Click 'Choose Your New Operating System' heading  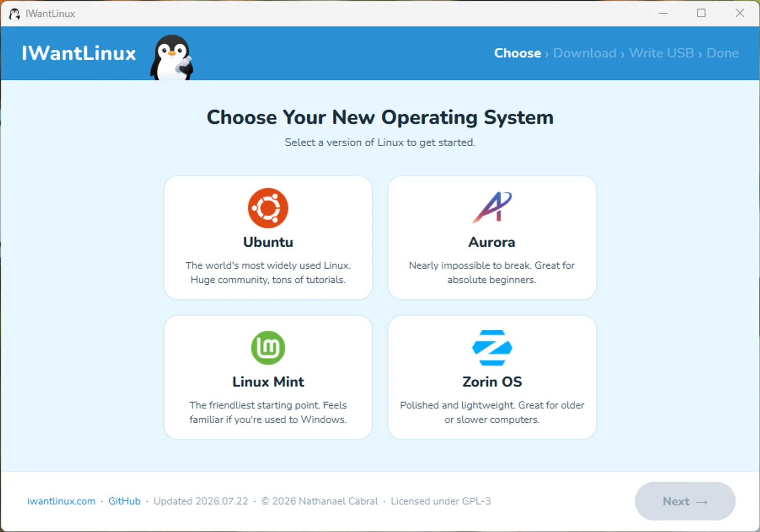380,117
